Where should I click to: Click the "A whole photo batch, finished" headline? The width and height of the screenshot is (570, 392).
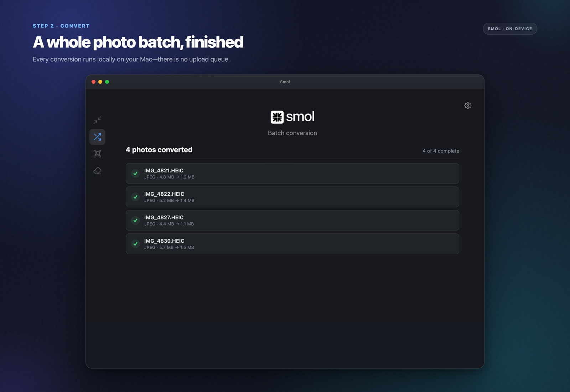pos(138,42)
